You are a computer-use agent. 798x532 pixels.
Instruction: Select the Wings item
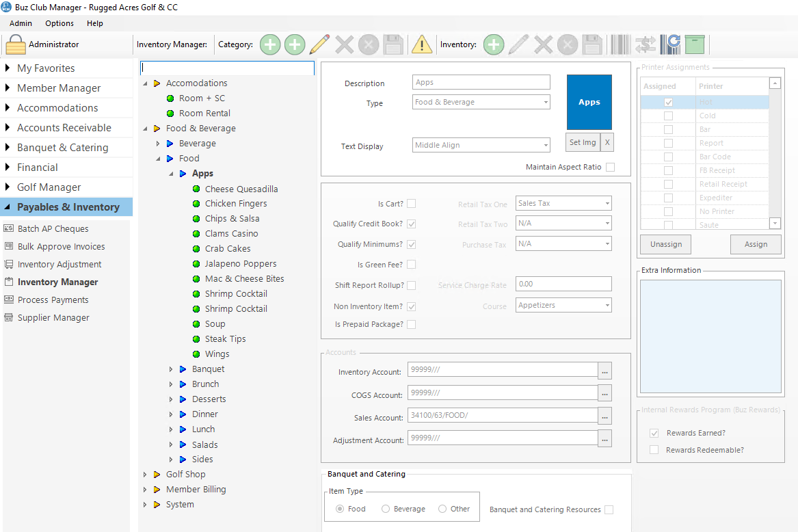pyautogui.click(x=217, y=354)
